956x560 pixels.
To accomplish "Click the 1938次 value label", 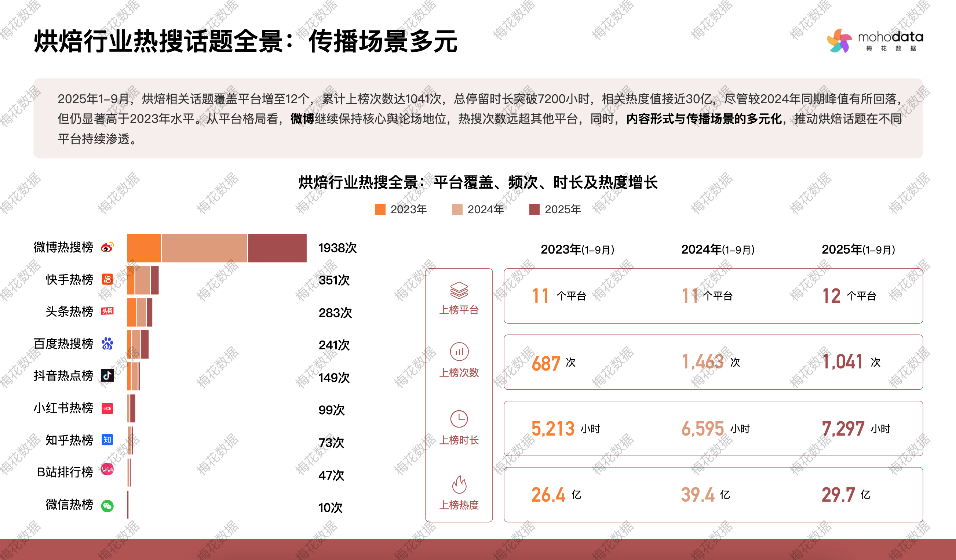I will point(337,248).
